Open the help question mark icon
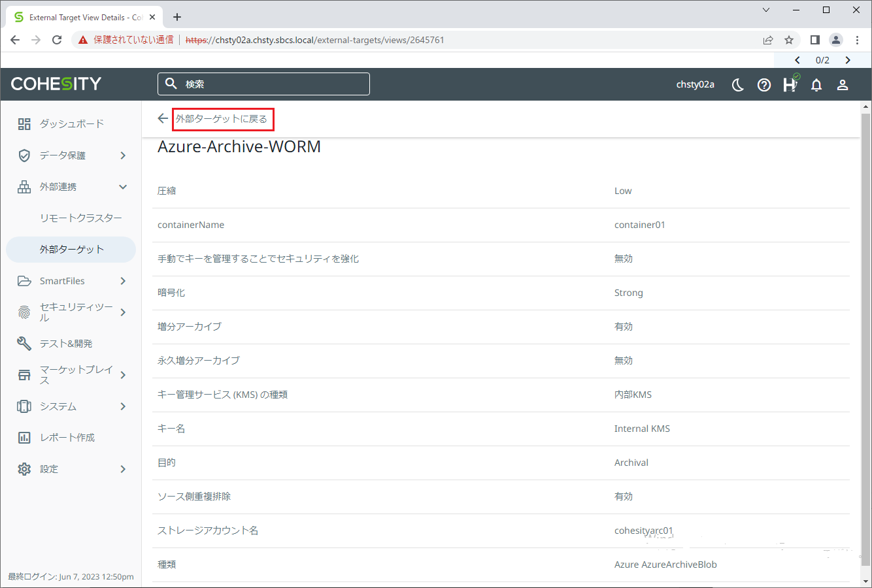 pos(764,85)
